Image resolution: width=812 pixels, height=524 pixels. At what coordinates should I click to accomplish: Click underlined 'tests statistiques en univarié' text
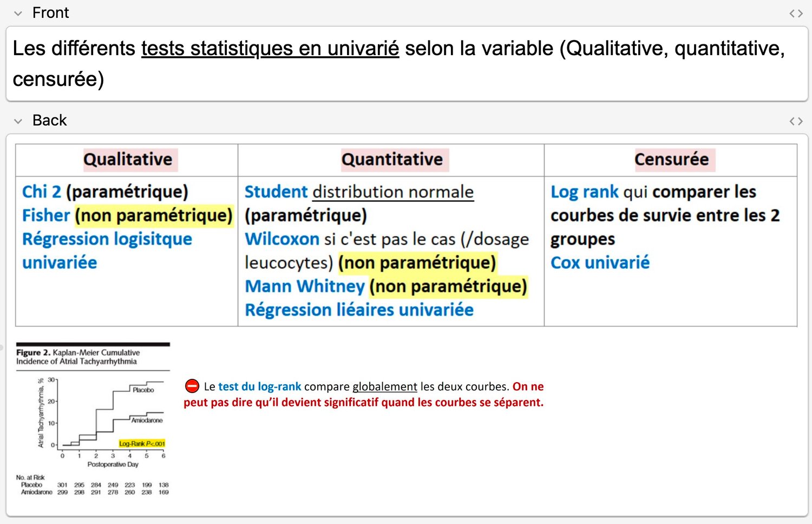(270, 49)
